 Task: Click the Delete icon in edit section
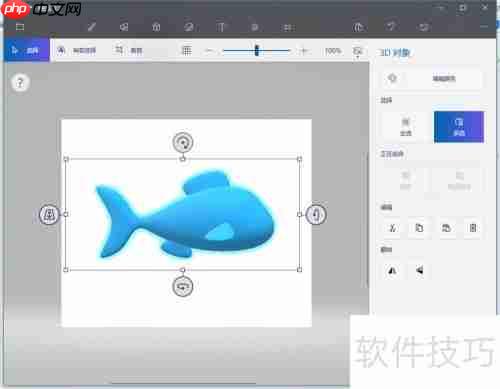[473, 228]
